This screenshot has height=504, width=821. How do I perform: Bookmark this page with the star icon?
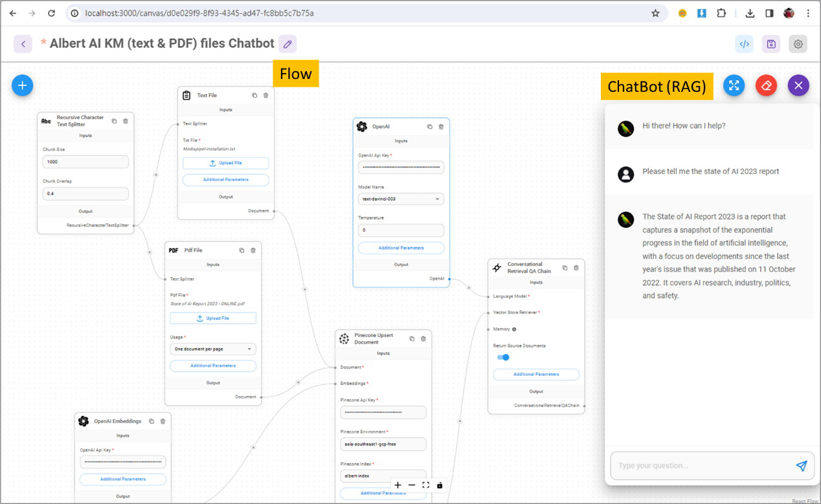[x=655, y=13]
